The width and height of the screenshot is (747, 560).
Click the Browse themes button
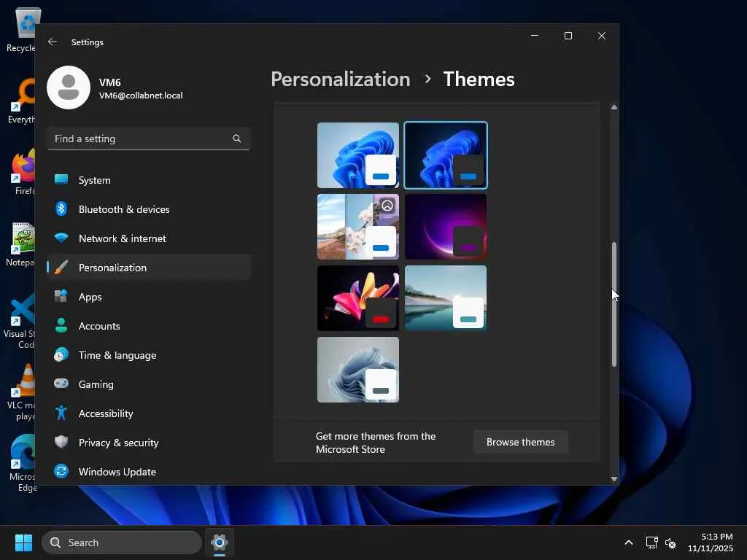click(520, 442)
